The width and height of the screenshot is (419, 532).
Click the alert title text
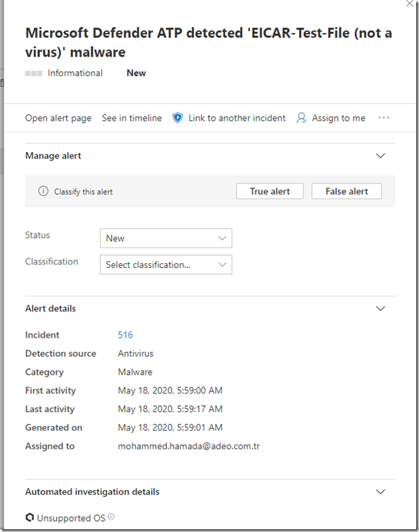click(x=209, y=43)
